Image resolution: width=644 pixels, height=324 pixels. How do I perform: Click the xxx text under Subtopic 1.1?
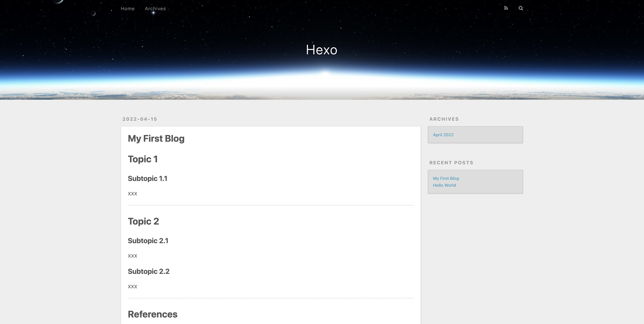[x=132, y=194]
